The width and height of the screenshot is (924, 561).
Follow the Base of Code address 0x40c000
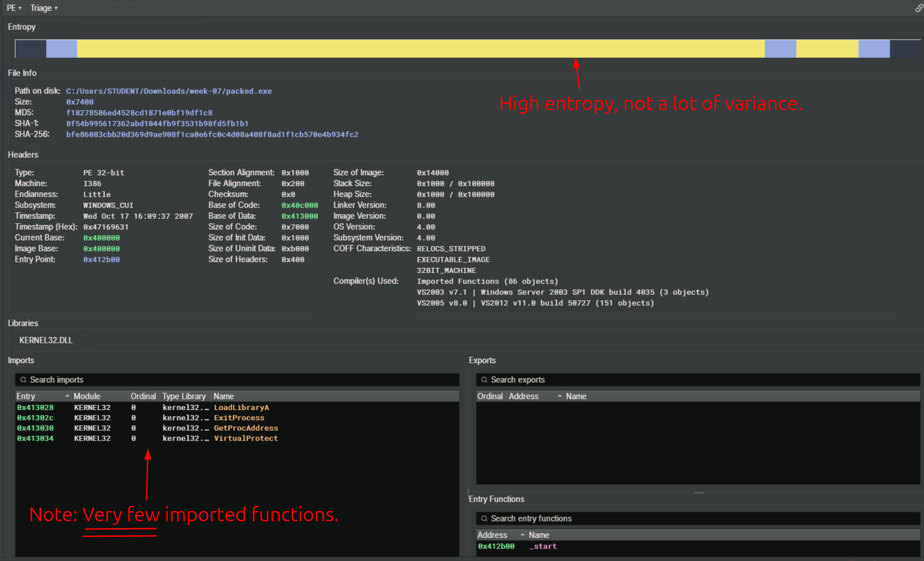tap(299, 205)
